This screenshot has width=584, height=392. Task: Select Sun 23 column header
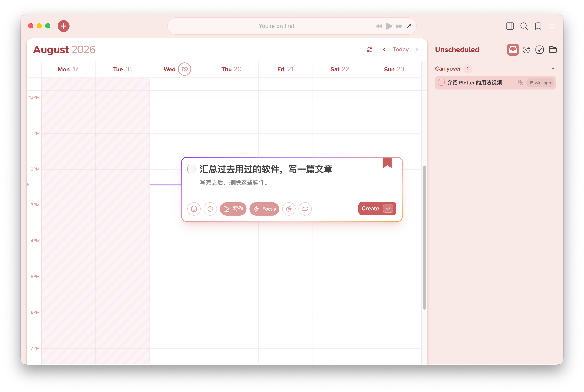coord(394,69)
